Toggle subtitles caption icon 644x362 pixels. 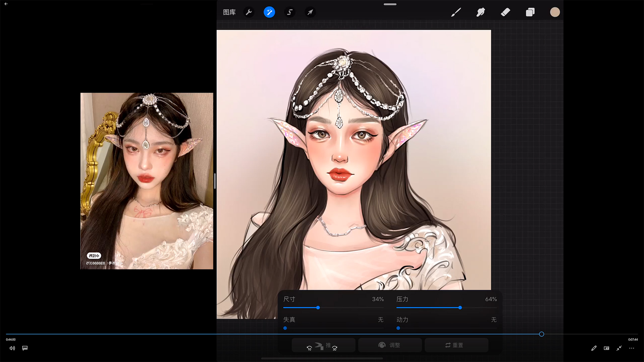point(25,348)
